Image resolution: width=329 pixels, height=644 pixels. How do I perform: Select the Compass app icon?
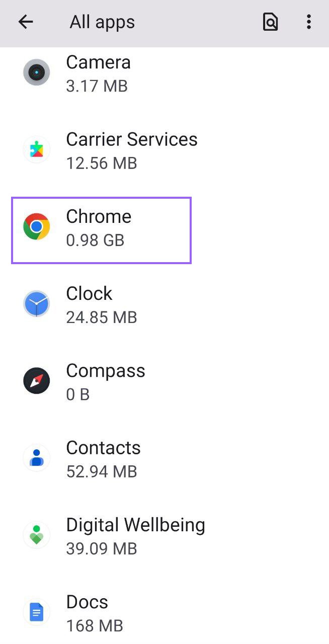[x=36, y=381]
